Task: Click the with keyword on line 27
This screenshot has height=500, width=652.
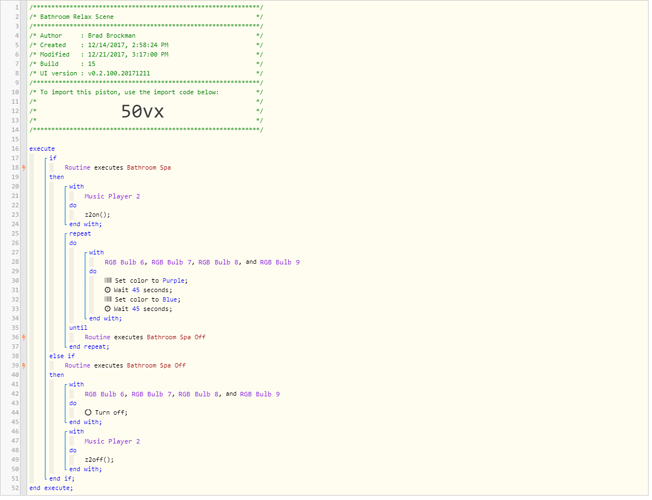Action: click(96, 252)
